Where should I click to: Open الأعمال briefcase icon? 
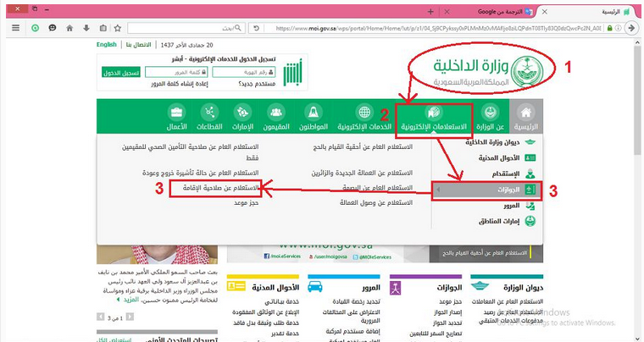coord(176,112)
